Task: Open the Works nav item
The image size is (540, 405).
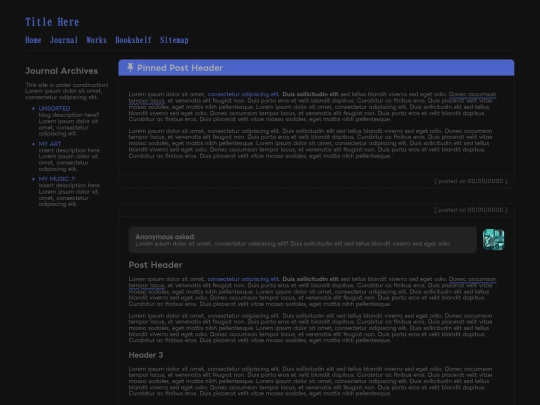Action: point(96,40)
